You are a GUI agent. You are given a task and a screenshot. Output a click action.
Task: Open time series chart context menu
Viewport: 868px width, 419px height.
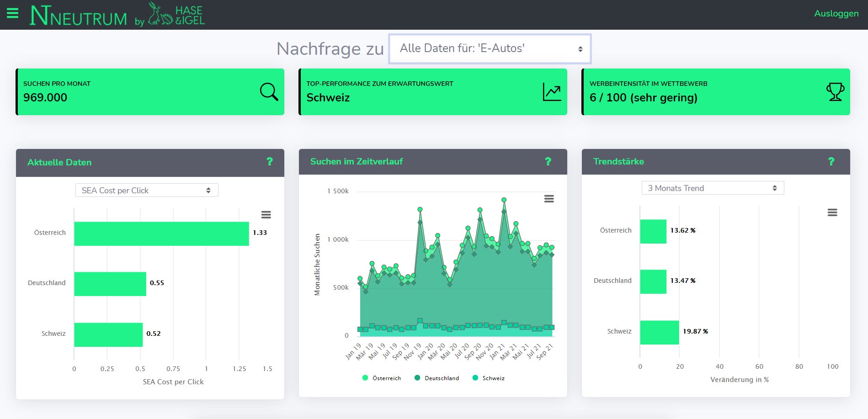[549, 199]
